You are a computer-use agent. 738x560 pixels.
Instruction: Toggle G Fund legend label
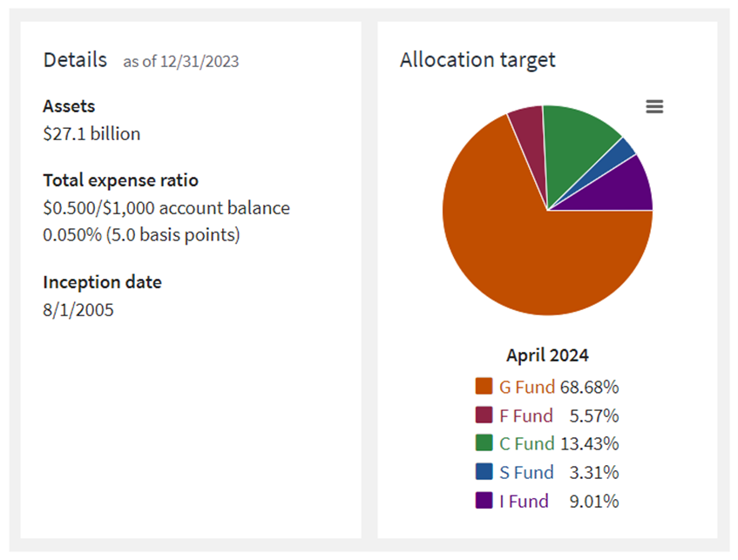526,387
